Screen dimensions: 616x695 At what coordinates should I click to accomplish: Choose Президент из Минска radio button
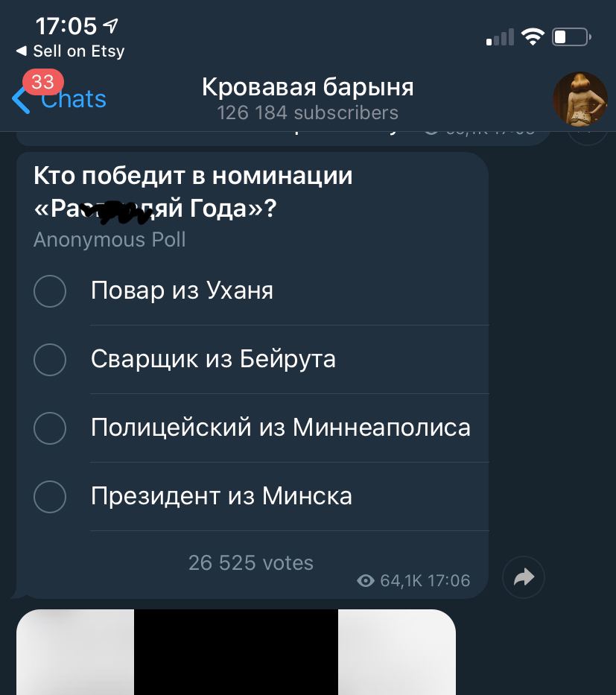pyautogui.click(x=50, y=496)
